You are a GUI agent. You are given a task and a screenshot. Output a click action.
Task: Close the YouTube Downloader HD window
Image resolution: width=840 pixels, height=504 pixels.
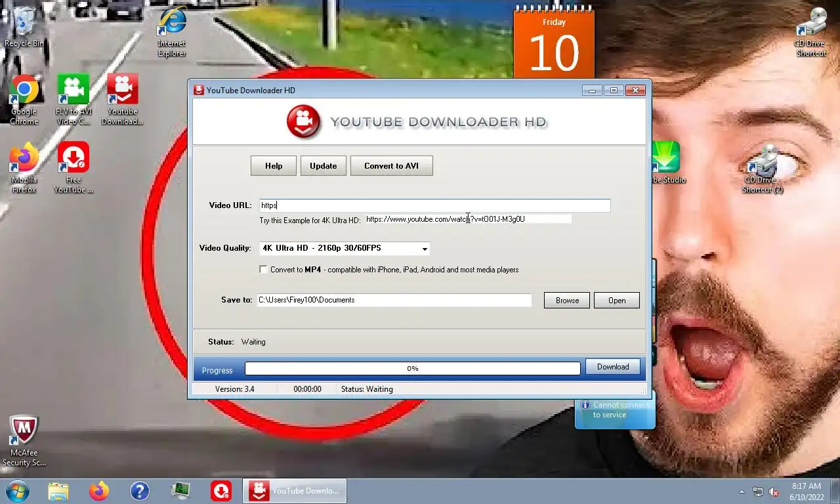635,91
